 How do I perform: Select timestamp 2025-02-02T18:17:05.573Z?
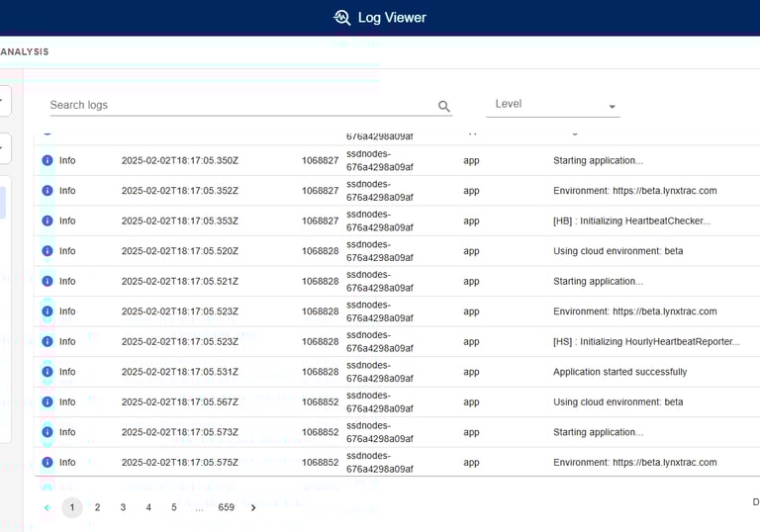pos(180,432)
